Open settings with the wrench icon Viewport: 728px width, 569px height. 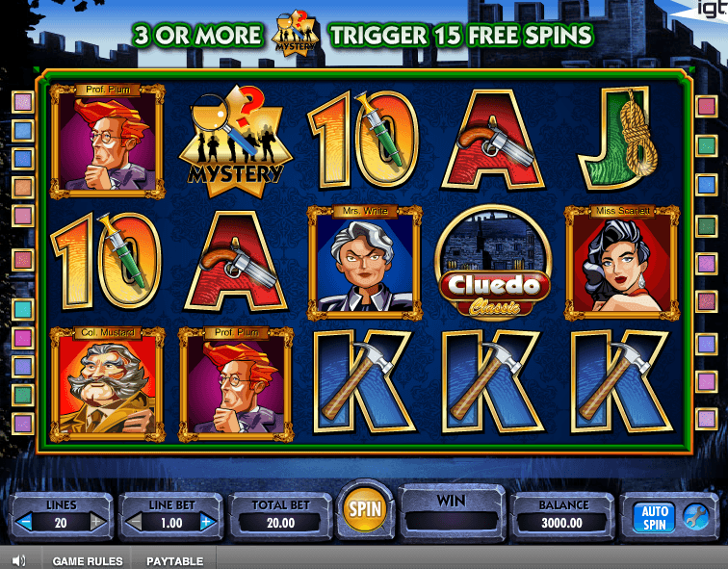(x=695, y=517)
